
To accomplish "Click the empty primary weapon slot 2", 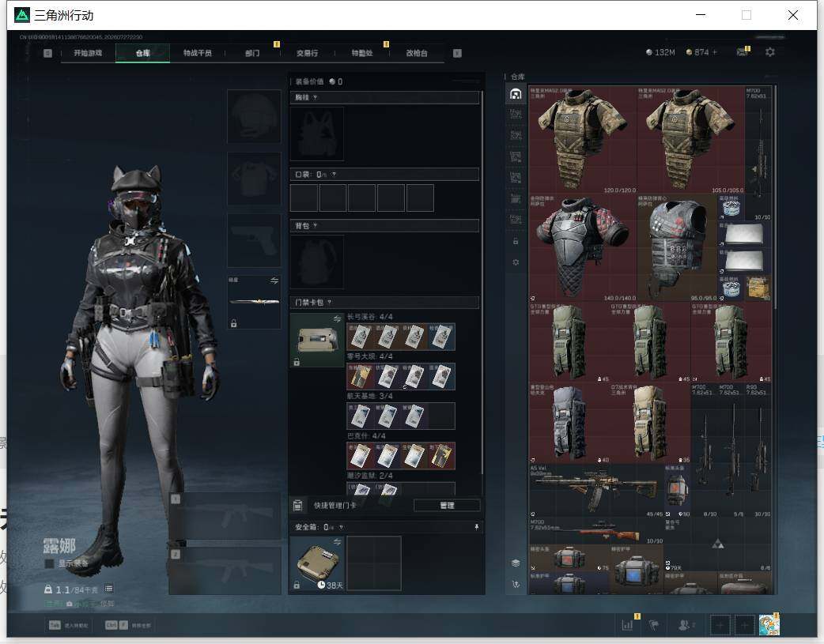I will [x=225, y=571].
